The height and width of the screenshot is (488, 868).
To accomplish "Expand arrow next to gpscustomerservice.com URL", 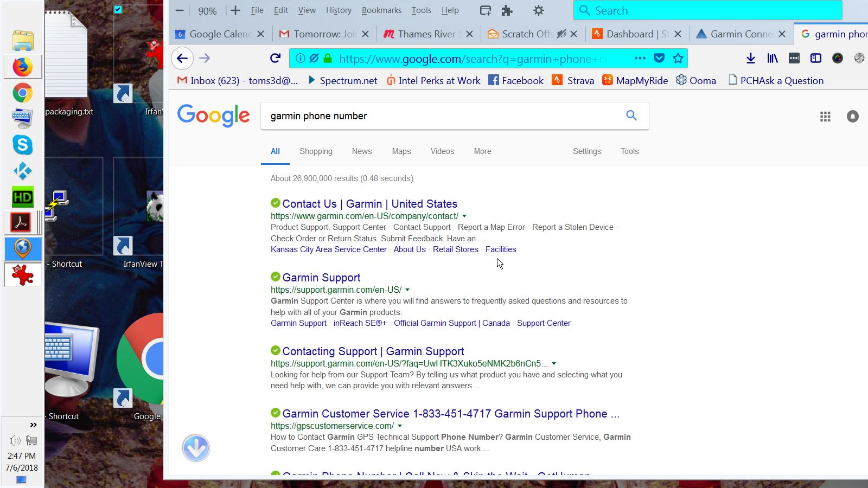I will [x=400, y=426].
